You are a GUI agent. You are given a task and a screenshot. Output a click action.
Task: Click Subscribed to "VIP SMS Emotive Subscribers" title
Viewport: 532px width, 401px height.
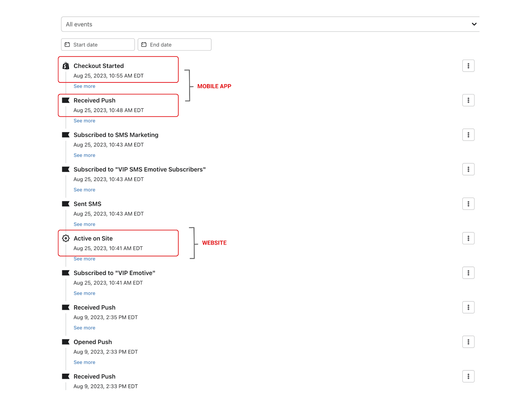[140, 169]
